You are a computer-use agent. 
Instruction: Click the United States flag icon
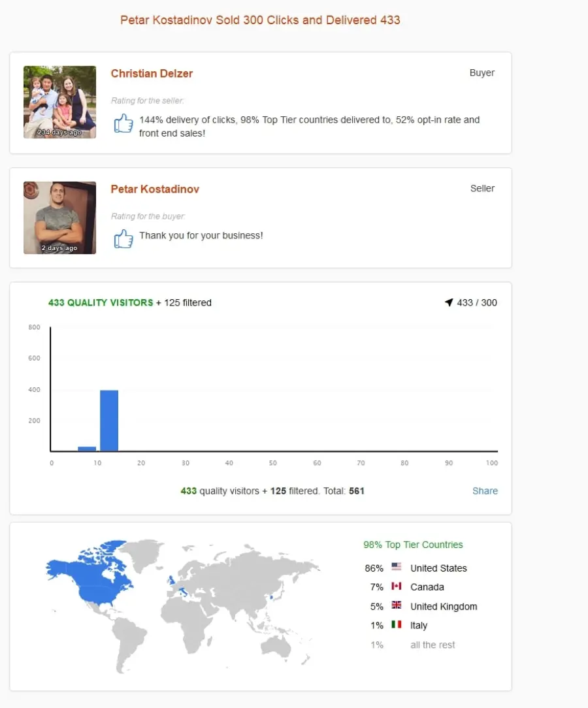pyautogui.click(x=396, y=566)
